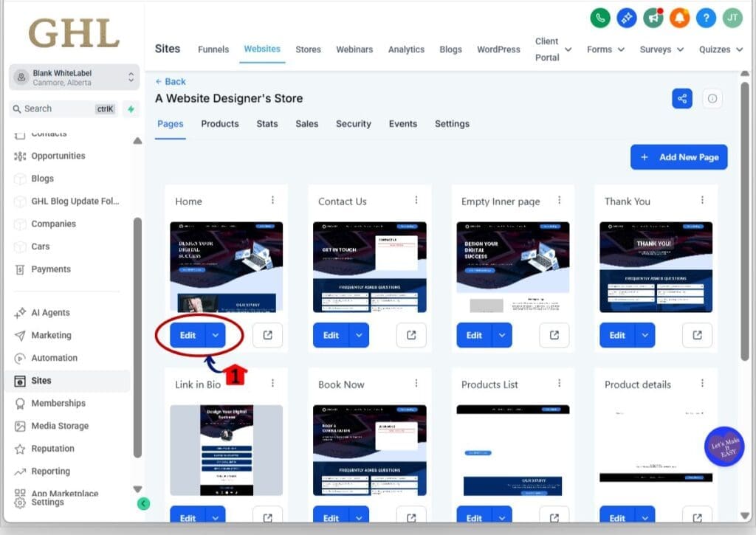Open the Funnels tab in Sites
Image resolution: width=756 pixels, height=535 pixels.
click(213, 49)
